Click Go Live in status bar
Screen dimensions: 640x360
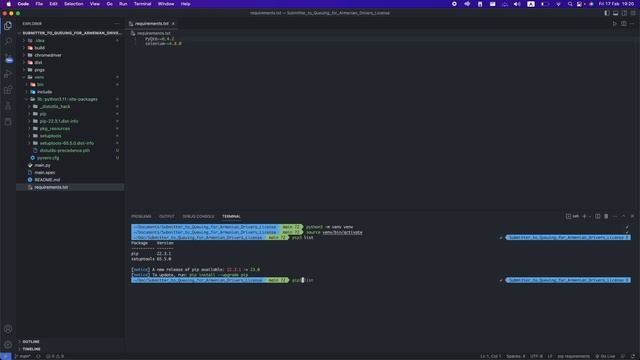606,356
